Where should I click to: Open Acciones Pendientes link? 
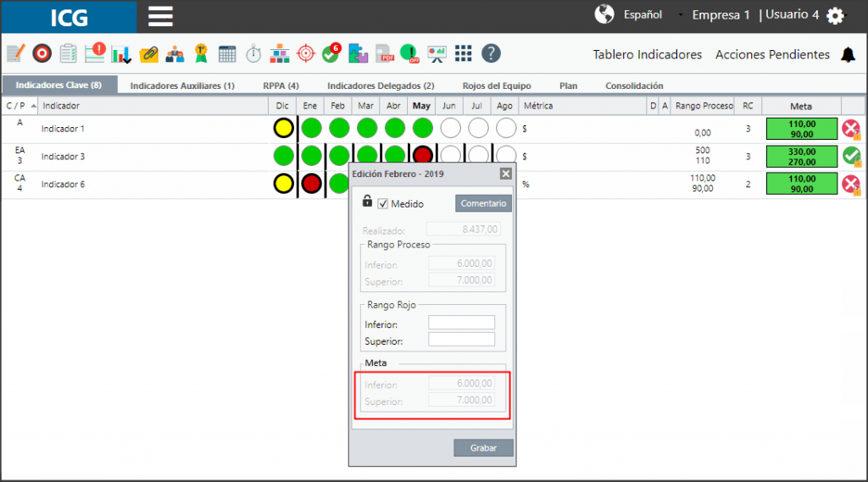coord(772,55)
